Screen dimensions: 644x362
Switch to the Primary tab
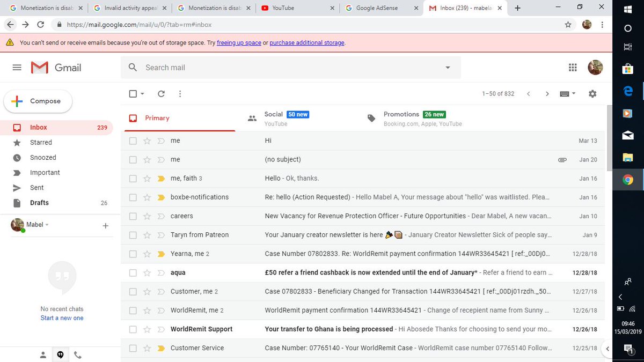[x=180, y=119]
